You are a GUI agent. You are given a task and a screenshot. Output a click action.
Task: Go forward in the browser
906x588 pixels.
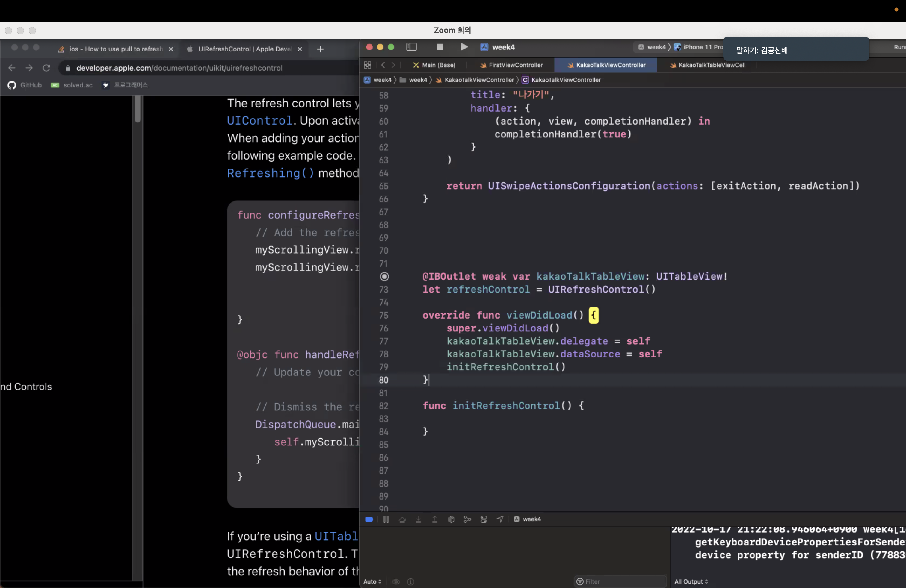coord(29,68)
